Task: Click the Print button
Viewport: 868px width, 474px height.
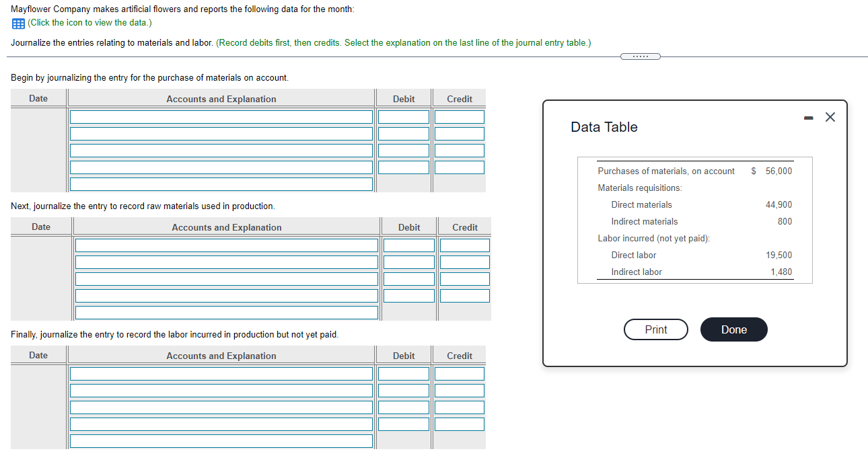Action: 656,329
